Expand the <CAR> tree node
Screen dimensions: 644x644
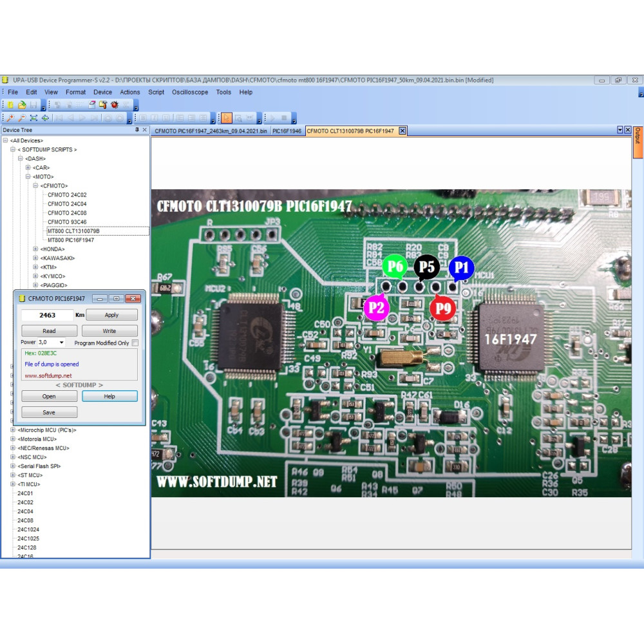pyautogui.click(x=28, y=167)
